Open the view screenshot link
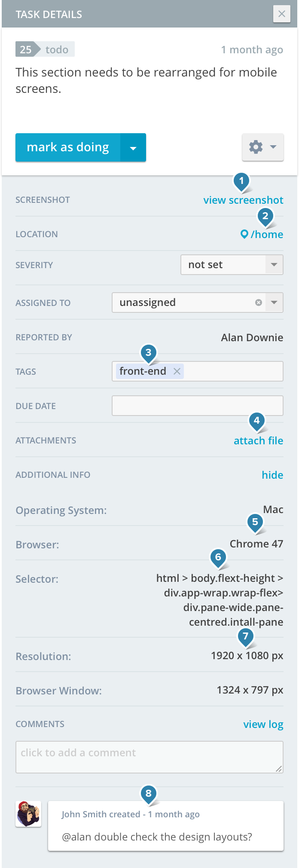 pyautogui.click(x=243, y=200)
